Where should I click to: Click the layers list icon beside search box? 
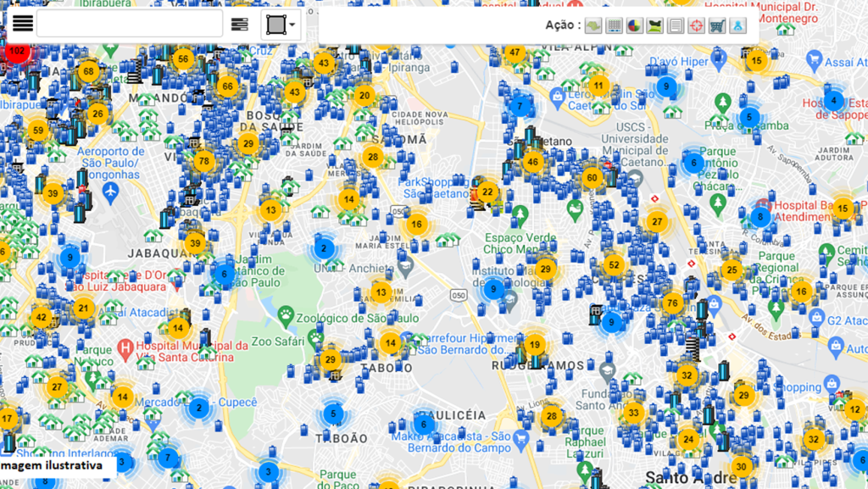click(240, 25)
